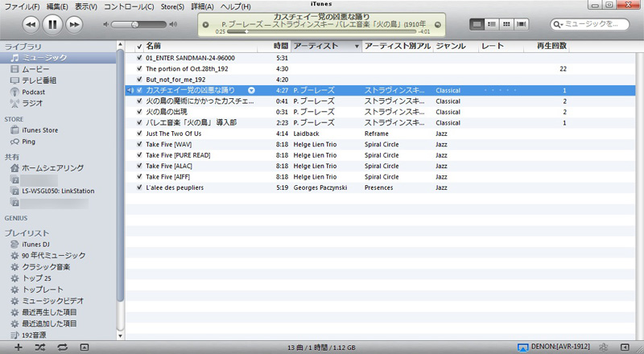The image size is (644, 354).
Task: Toggle repeat button in bottom bar
Action: tap(62, 348)
